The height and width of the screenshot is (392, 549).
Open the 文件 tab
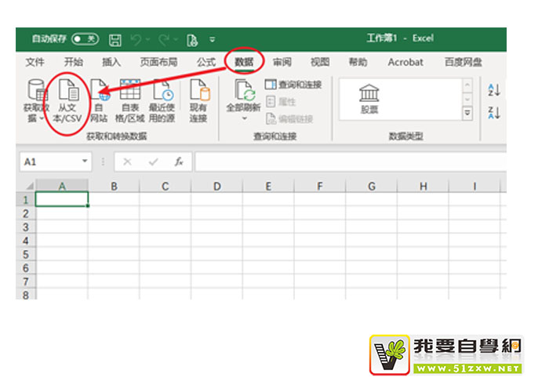[x=35, y=62]
